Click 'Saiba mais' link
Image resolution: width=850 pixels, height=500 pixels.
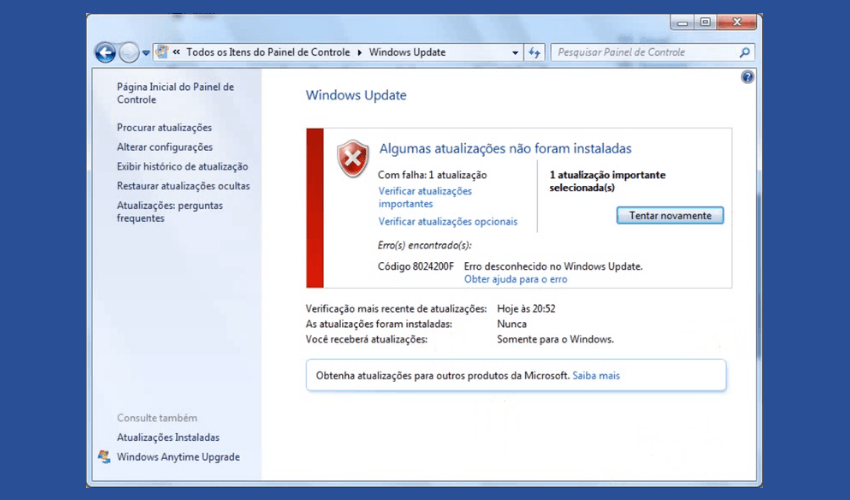click(596, 375)
